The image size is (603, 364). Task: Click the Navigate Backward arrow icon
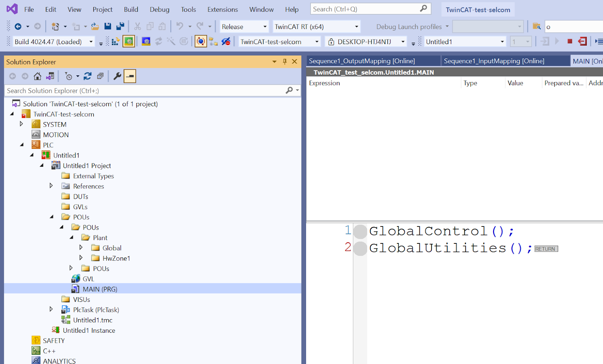tap(18, 26)
